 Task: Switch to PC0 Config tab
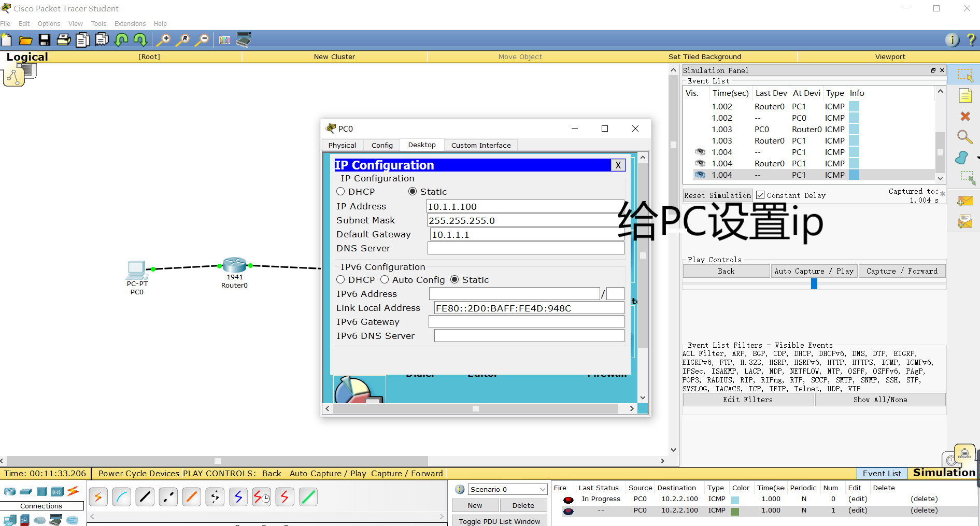click(382, 145)
